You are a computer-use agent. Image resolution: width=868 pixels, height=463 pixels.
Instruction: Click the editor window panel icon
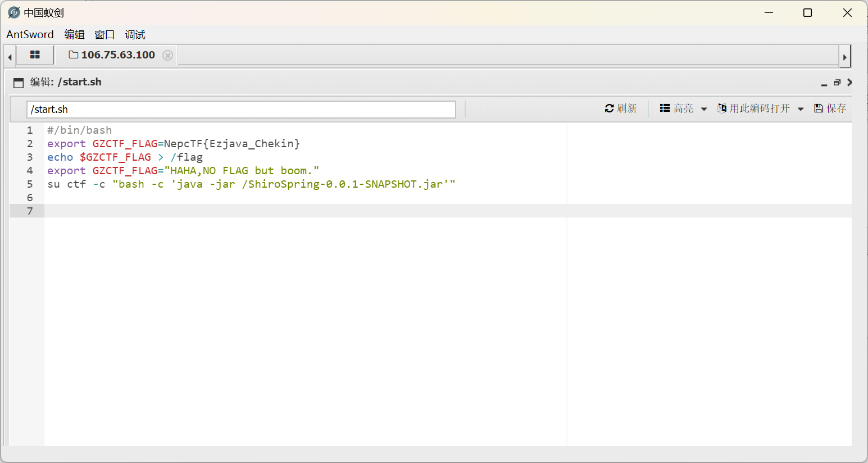click(x=19, y=83)
